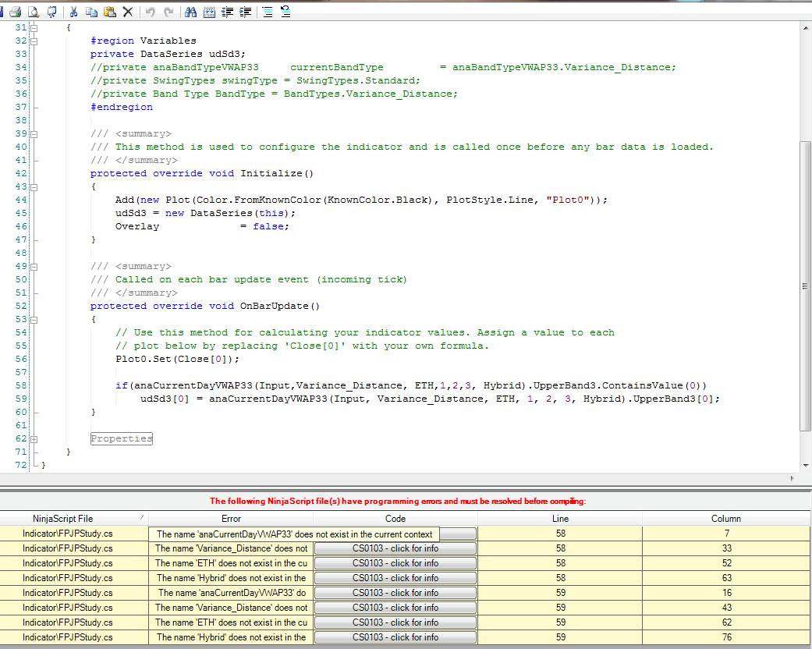The width and height of the screenshot is (812, 649).
Task: Collapse the Variables region at line 32
Action: tap(34, 41)
